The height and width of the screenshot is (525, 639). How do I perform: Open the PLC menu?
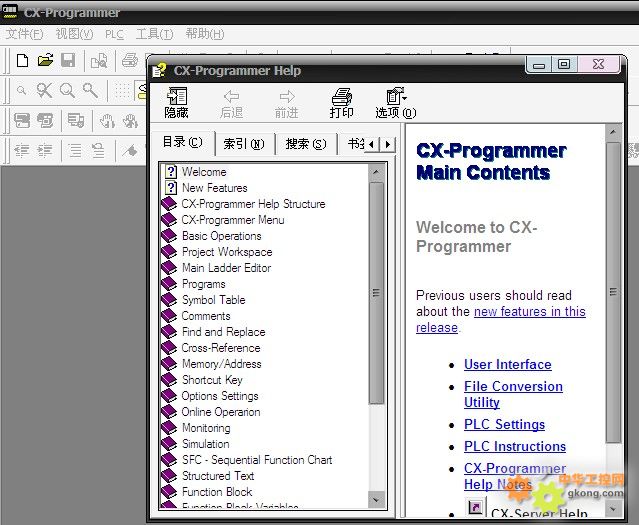point(114,34)
